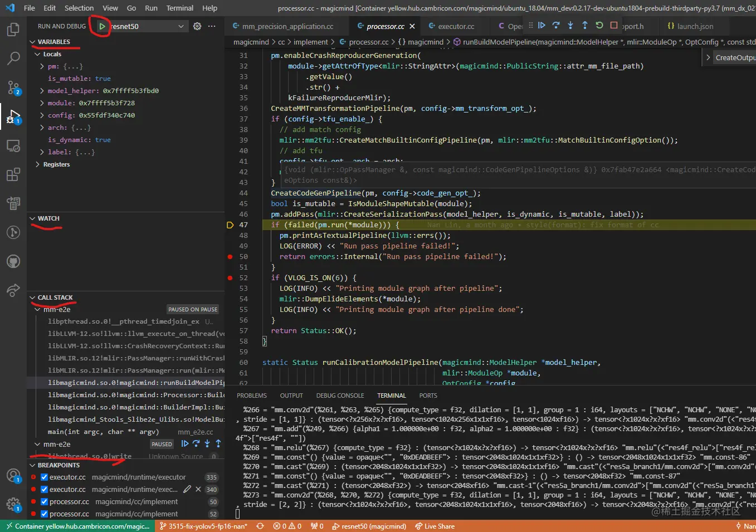Stop debugging with the red square
The image size is (756, 532).
(x=613, y=26)
